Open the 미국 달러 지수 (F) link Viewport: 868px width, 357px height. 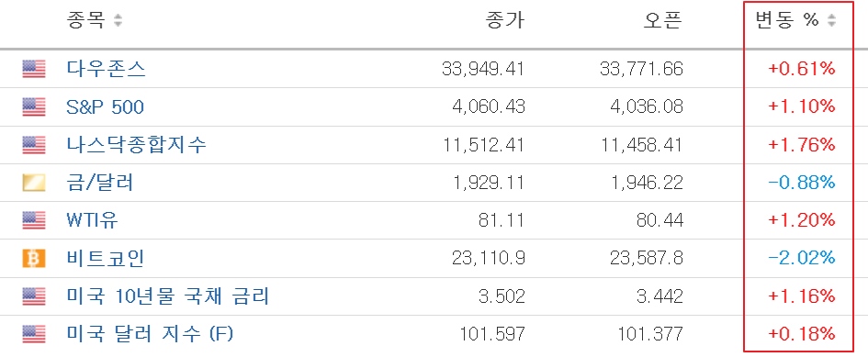(150, 334)
